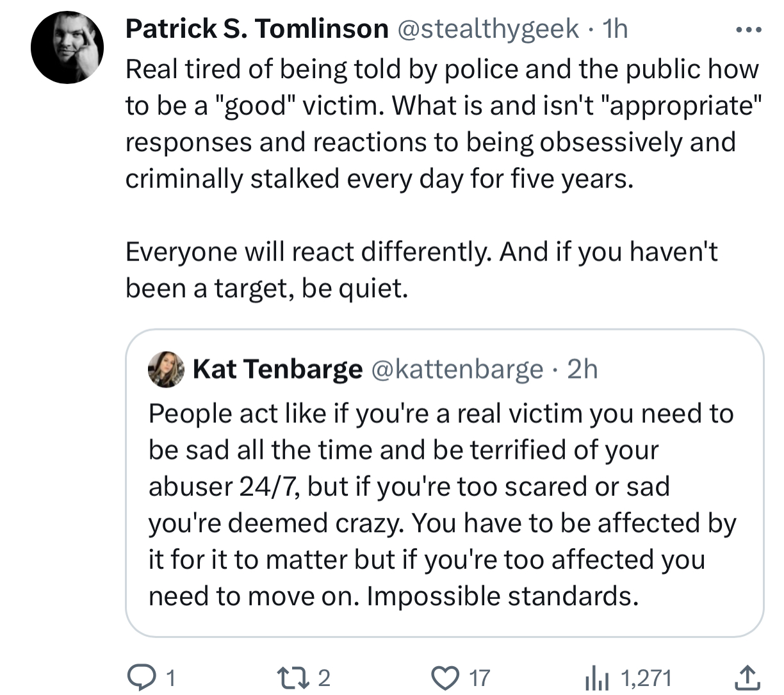Open Patrick S. Tomlinson's profile picture
The image size is (784, 695).
67,47
